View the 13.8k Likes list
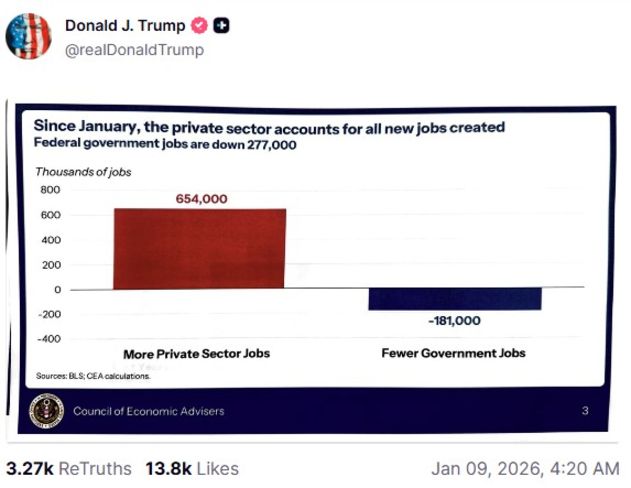The height and width of the screenshot is (488, 631). point(192,468)
